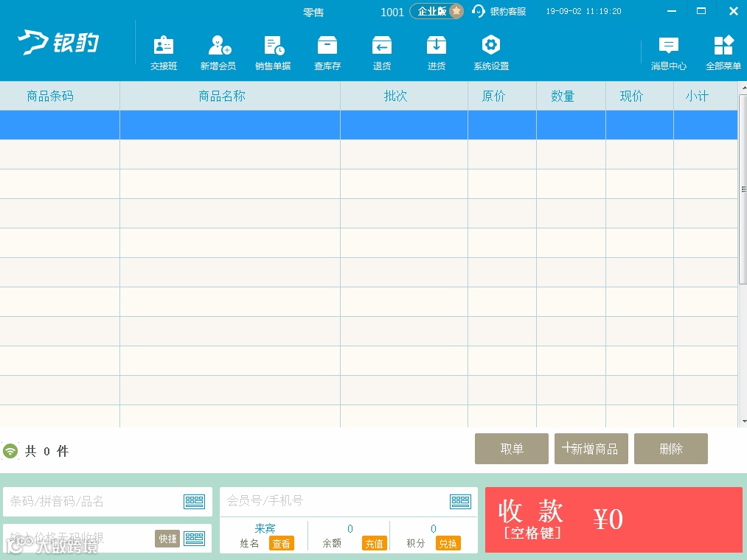Click the 原价 column header
The height and width of the screenshot is (560, 747).
502,96
